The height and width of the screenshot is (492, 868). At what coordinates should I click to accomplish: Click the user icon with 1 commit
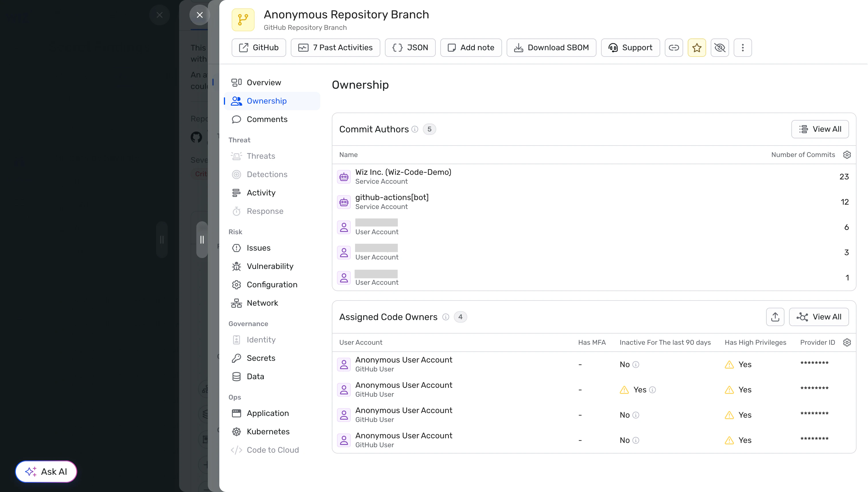tap(344, 278)
